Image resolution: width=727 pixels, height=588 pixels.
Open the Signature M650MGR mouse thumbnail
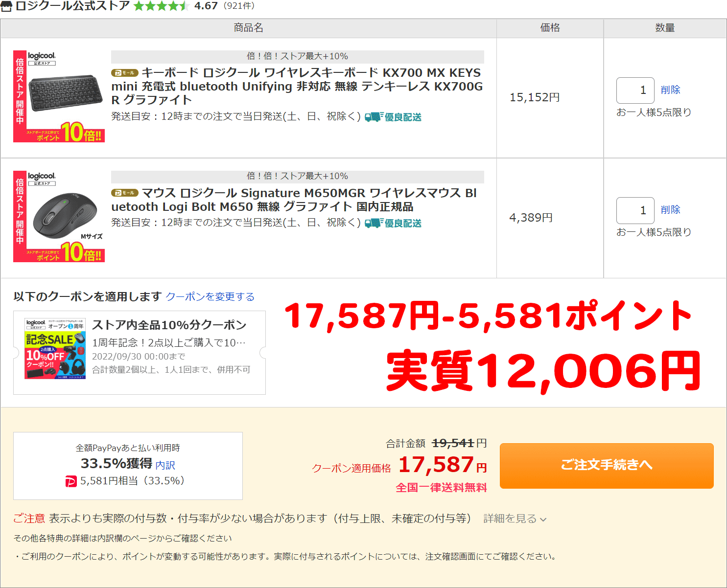click(x=59, y=216)
